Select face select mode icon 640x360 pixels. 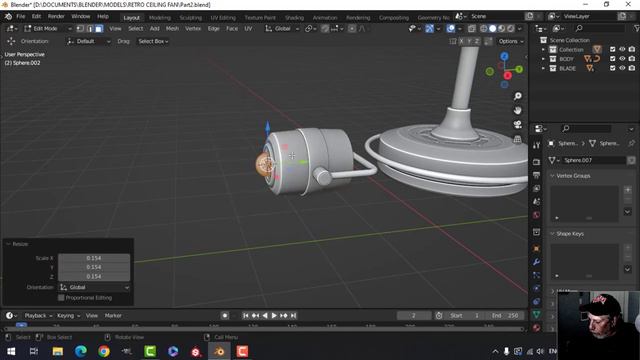click(x=99, y=29)
